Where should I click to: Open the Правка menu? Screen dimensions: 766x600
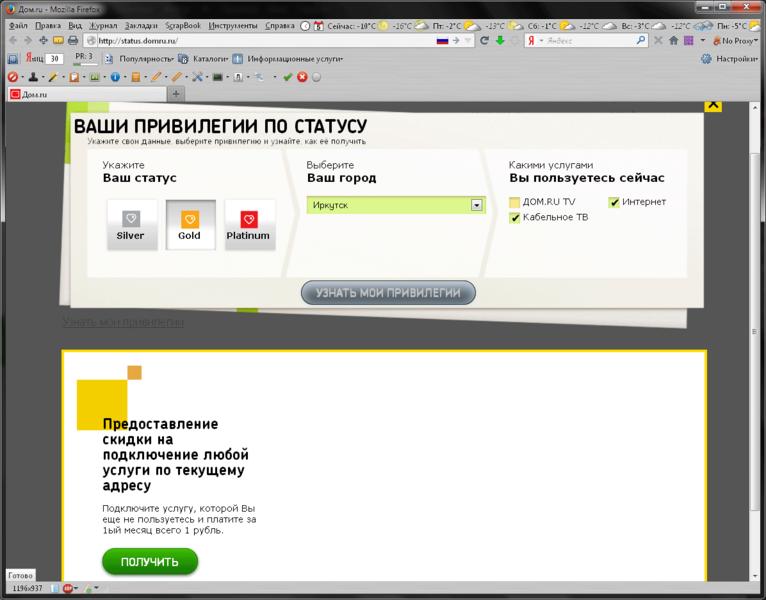(x=48, y=25)
